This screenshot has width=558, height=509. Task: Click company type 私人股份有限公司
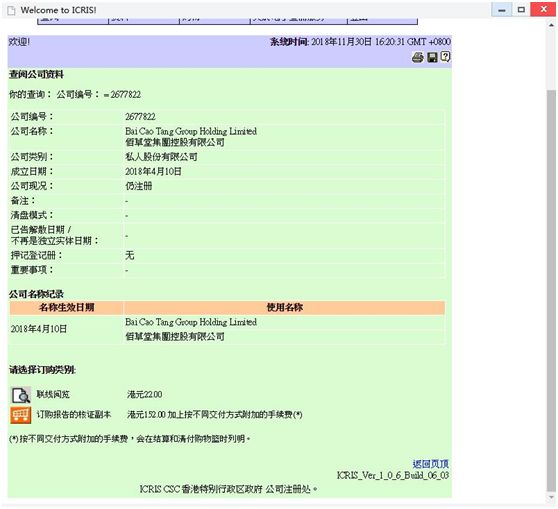161,157
